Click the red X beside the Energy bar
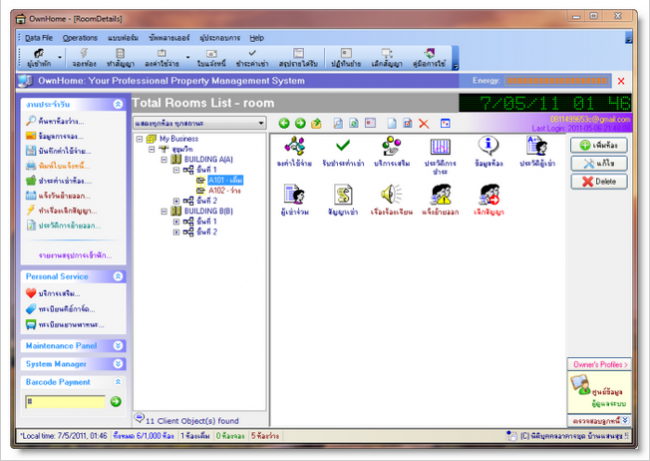Viewport: 650px width, 461px height. (x=621, y=81)
